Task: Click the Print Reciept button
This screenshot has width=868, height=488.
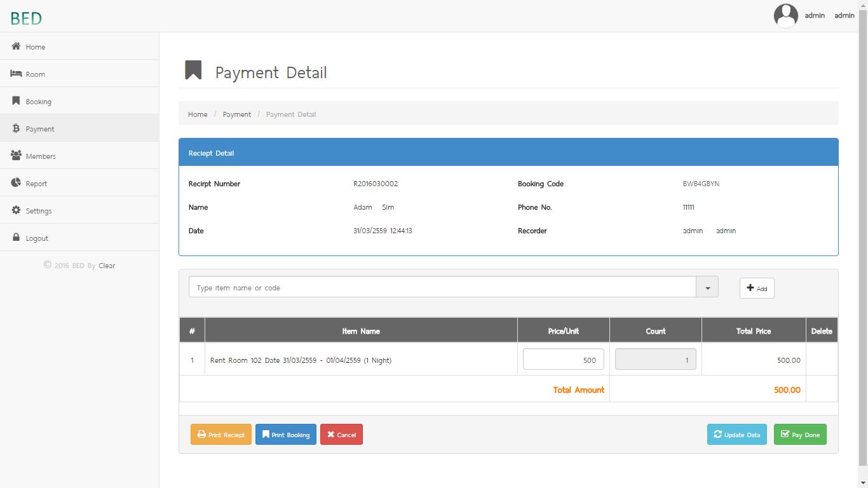Action: (x=221, y=435)
